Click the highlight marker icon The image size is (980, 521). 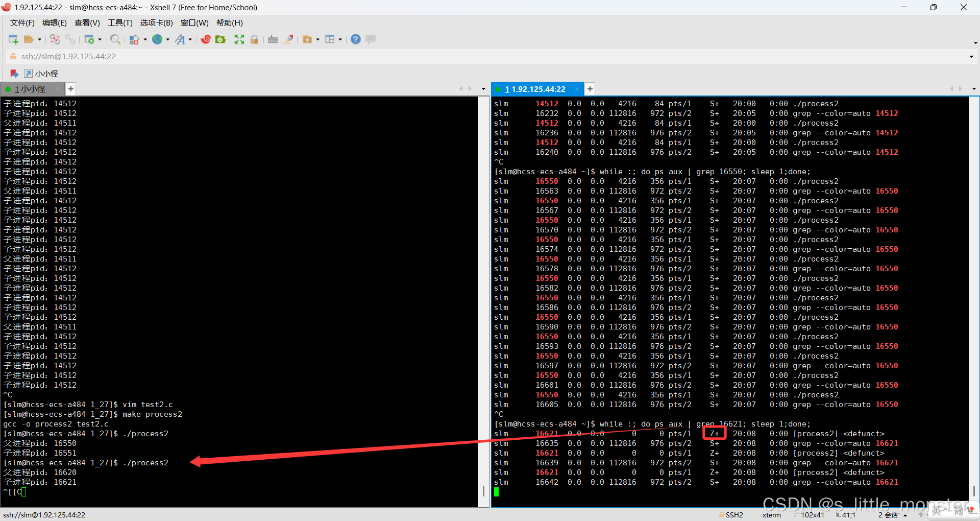tap(288, 39)
